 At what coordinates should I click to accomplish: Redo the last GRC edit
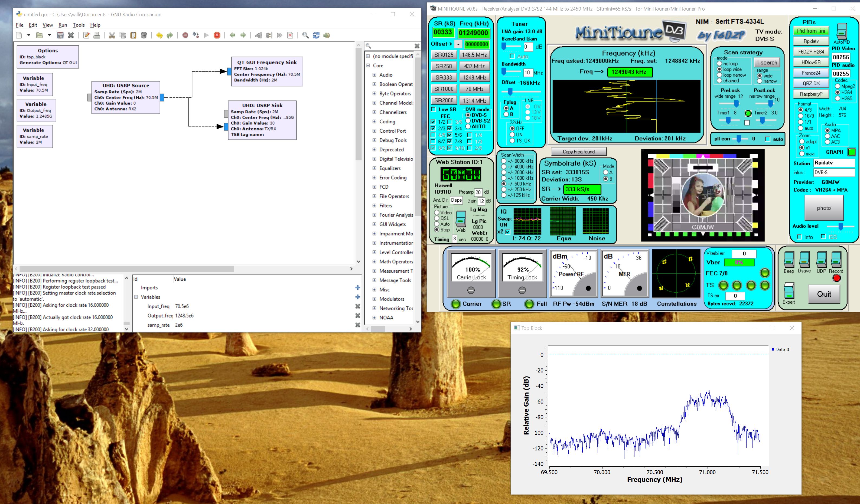pyautogui.click(x=170, y=35)
